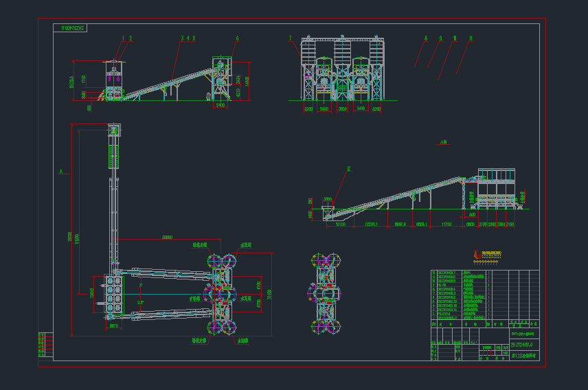This screenshot has height=390, width=588.
Task: Click the orange company logo above the title block
Action: coord(488,255)
